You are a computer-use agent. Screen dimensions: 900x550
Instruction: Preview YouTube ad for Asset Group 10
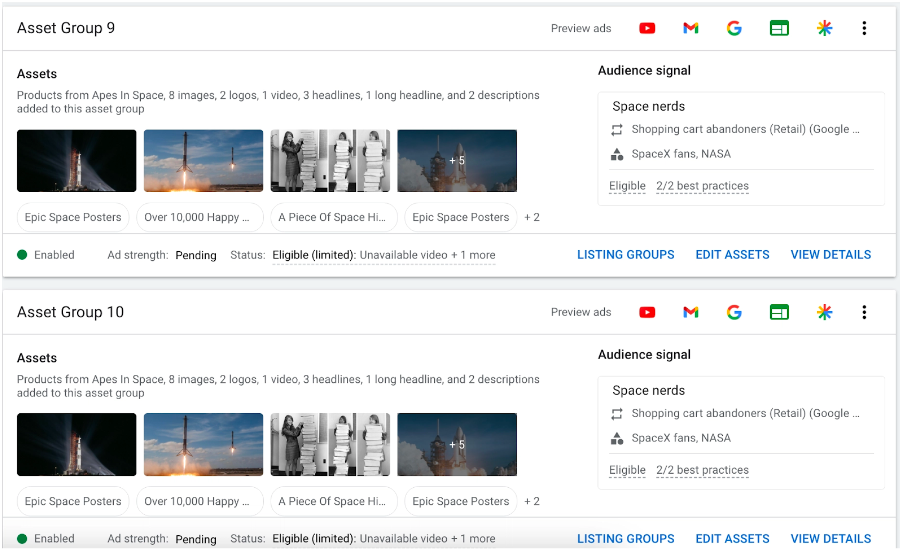click(647, 312)
